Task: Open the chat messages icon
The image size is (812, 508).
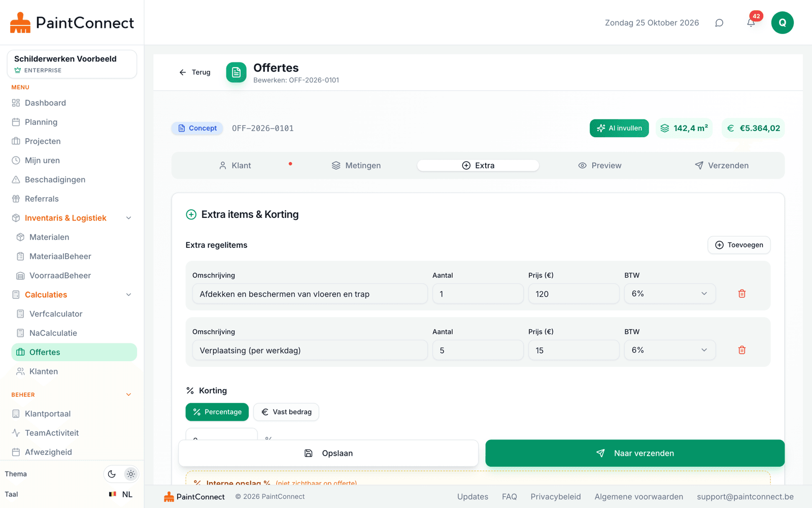Action: click(x=719, y=23)
